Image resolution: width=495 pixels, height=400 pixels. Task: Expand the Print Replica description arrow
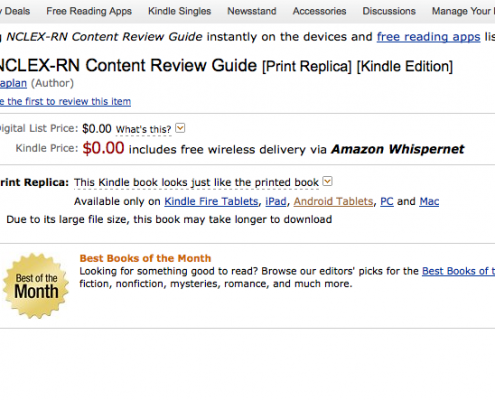328,181
